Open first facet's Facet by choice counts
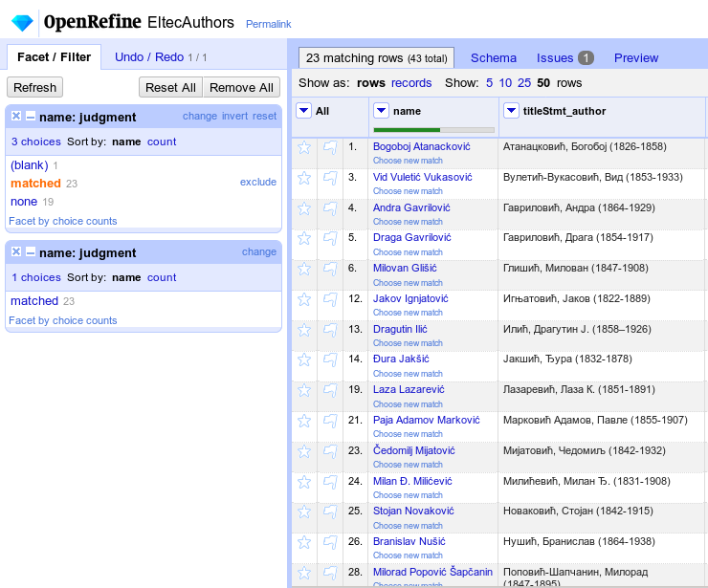The image size is (708, 588). [63, 221]
